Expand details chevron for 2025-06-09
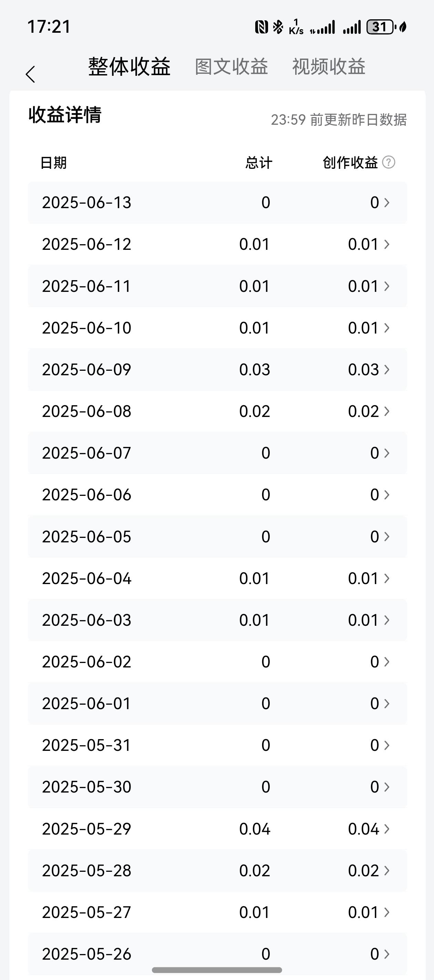 [387, 369]
